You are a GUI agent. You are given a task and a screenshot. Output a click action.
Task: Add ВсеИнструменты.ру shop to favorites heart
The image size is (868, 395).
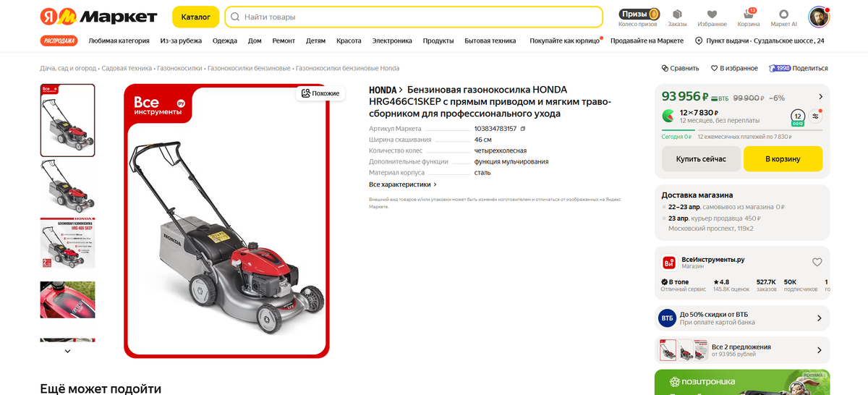[817, 262]
